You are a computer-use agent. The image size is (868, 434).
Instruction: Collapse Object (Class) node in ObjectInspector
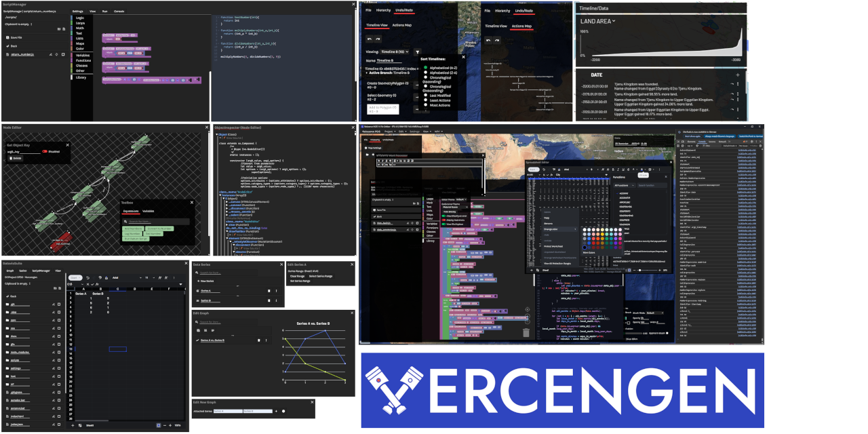coord(218,134)
